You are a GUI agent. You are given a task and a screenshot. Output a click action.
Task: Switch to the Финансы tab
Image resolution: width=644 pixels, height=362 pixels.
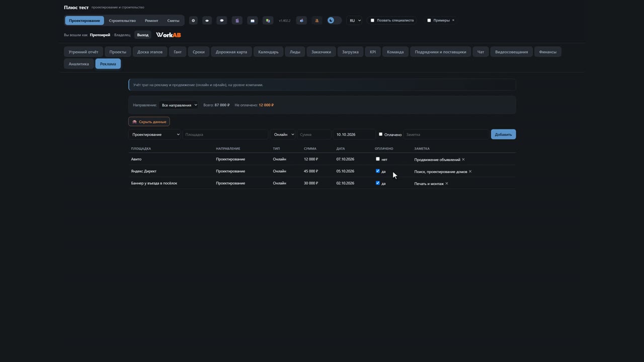tap(547, 52)
